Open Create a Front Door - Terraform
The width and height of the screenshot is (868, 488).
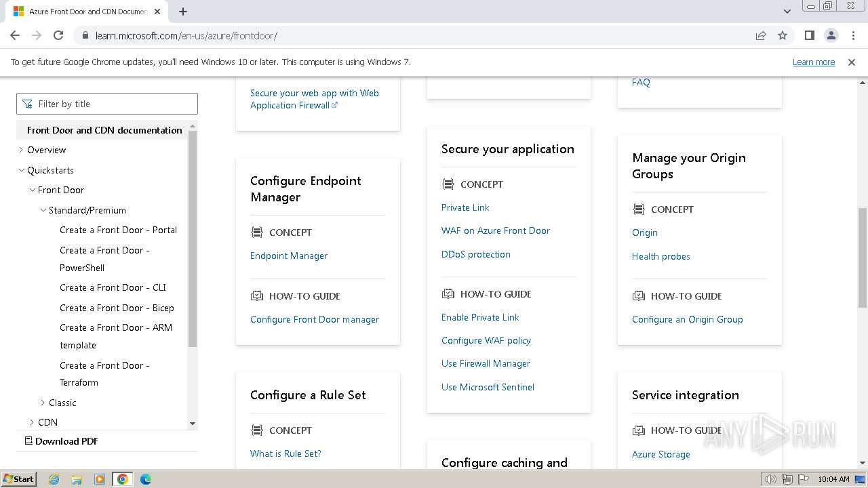tap(104, 373)
